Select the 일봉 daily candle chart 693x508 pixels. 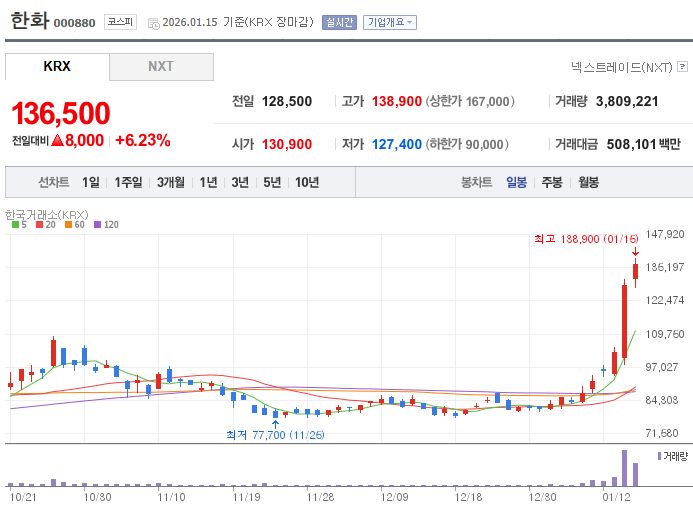click(x=516, y=182)
